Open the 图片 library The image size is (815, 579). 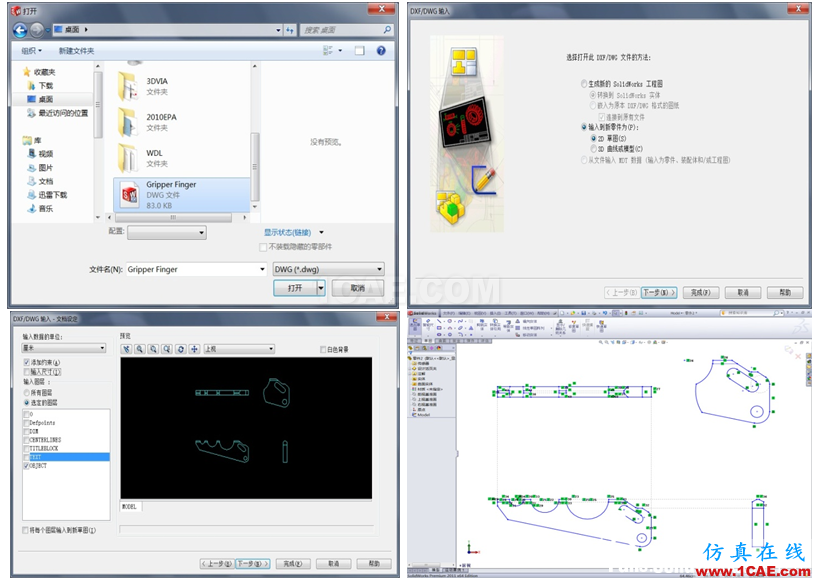tap(41, 167)
